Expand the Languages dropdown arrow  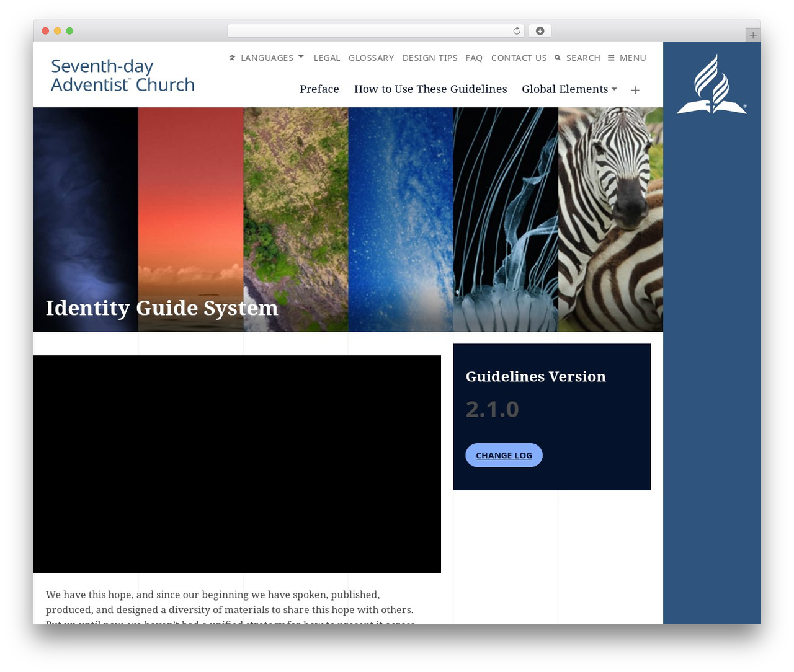(301, 56)
